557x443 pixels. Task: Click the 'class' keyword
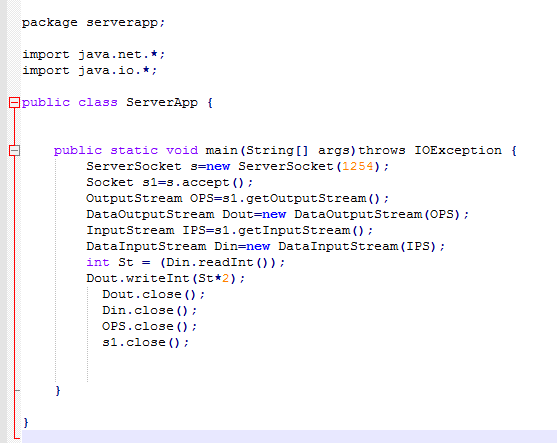pos(98,103)
